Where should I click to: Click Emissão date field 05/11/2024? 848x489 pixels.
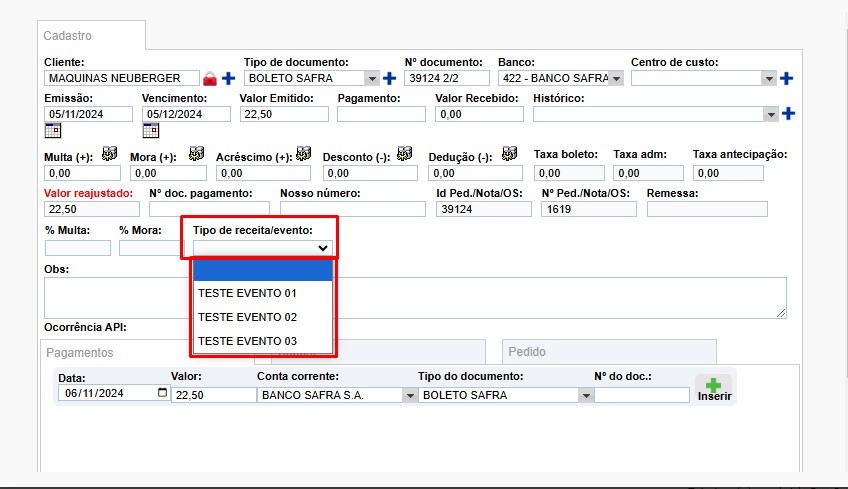(x=88, y=114)
